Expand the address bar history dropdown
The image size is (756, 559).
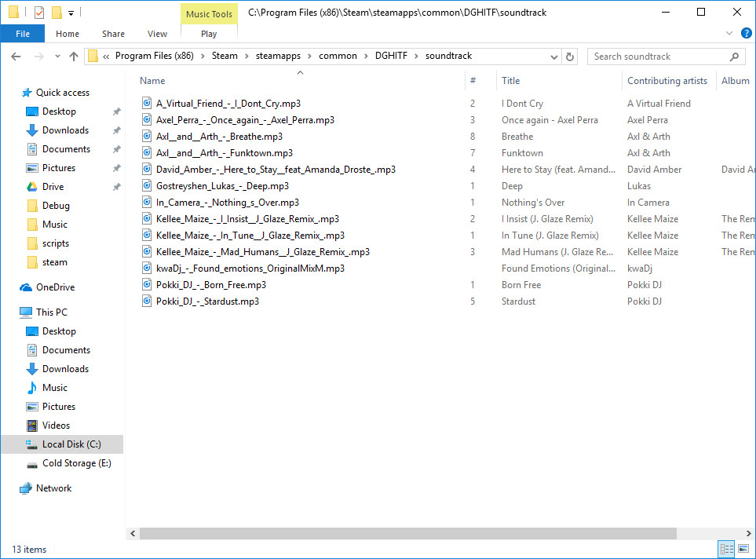click(554, 56)
